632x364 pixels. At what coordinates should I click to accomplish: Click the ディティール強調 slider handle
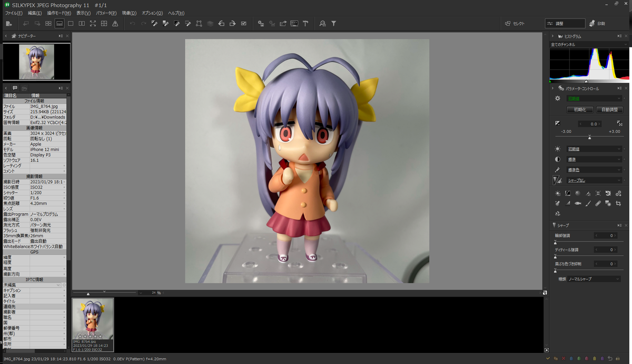tap(556, 257)
